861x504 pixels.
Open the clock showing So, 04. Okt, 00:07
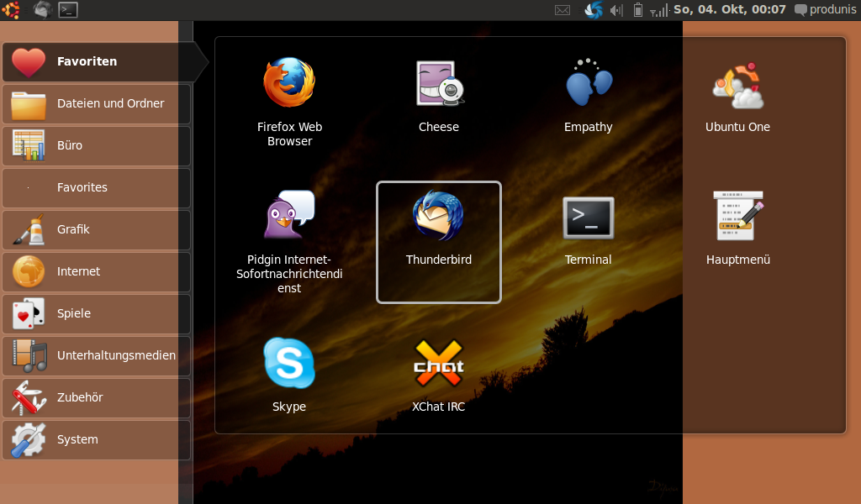click(x=730, y=10)
